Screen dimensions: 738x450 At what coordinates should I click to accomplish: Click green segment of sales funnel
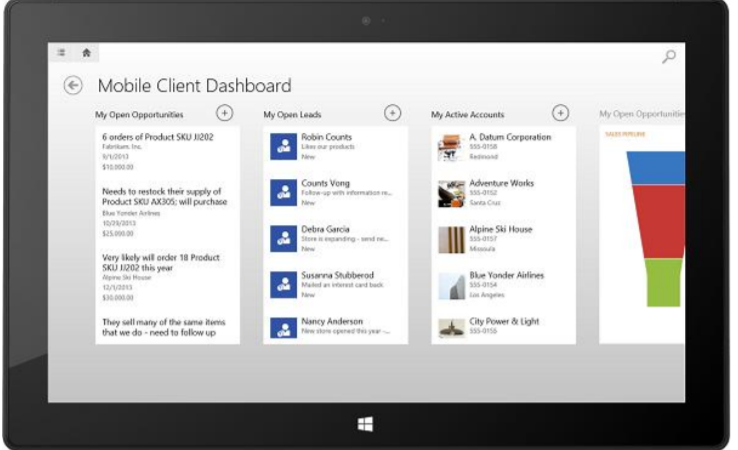tap(663, 282)
